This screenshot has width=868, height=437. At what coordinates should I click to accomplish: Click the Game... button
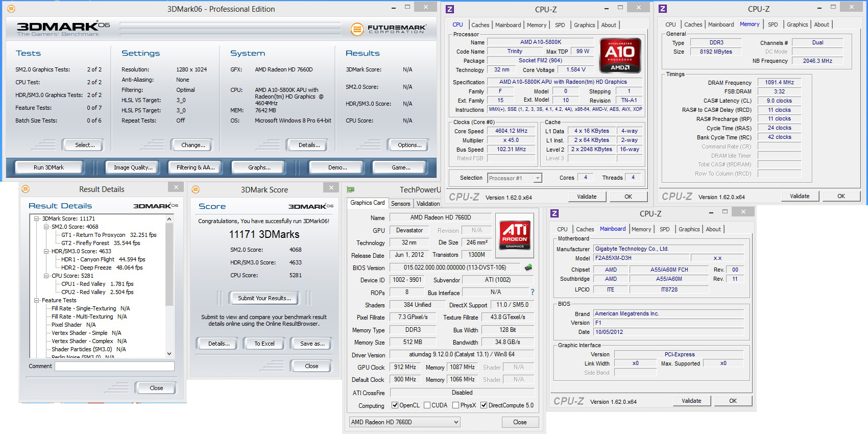pyautogui.click(x=401, y=167)
